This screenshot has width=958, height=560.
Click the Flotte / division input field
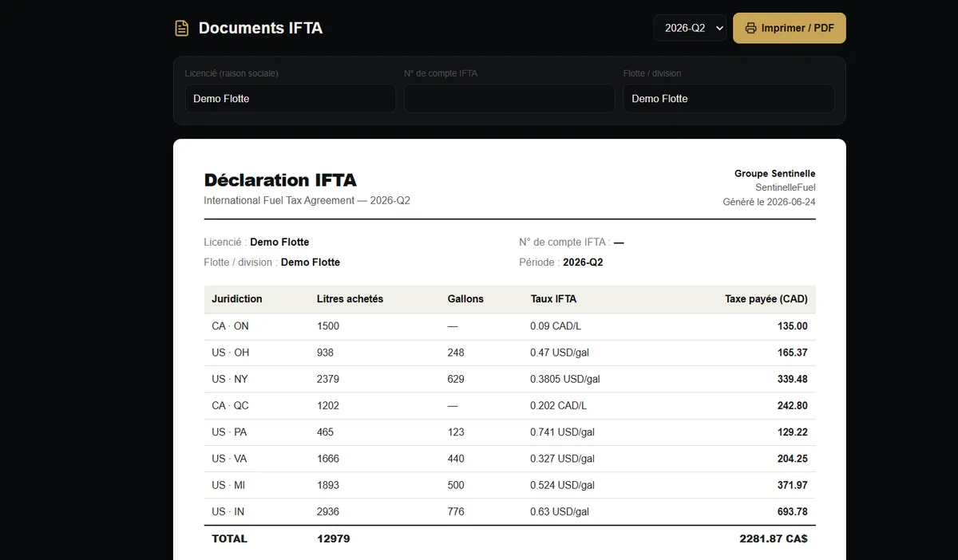(728, 99)
